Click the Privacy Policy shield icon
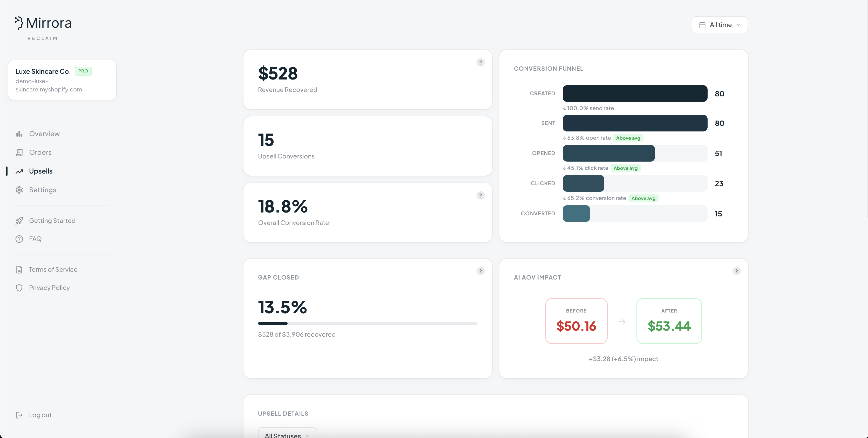The image size is (868, 438). [19, 288]
